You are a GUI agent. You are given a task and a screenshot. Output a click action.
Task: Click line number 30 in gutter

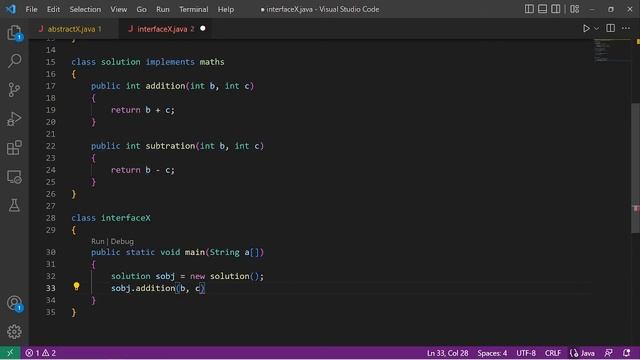click(51, 252)
